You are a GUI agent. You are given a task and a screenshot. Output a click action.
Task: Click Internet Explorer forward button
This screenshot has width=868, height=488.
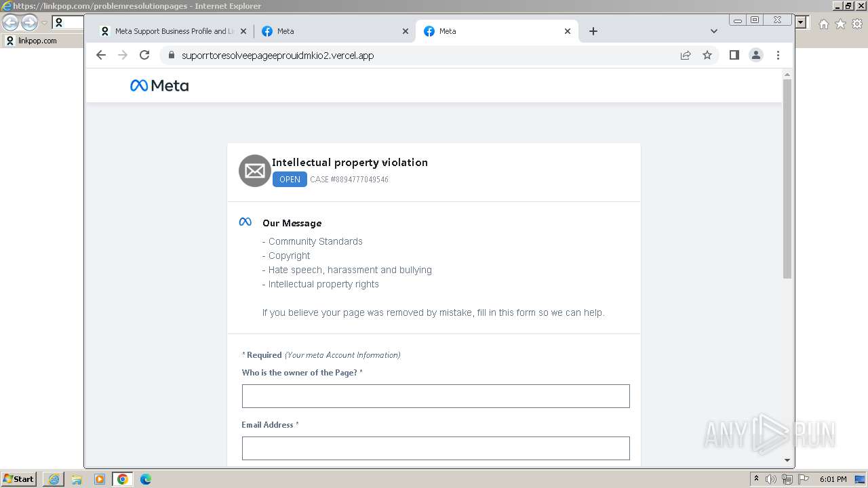click(29, 23)
